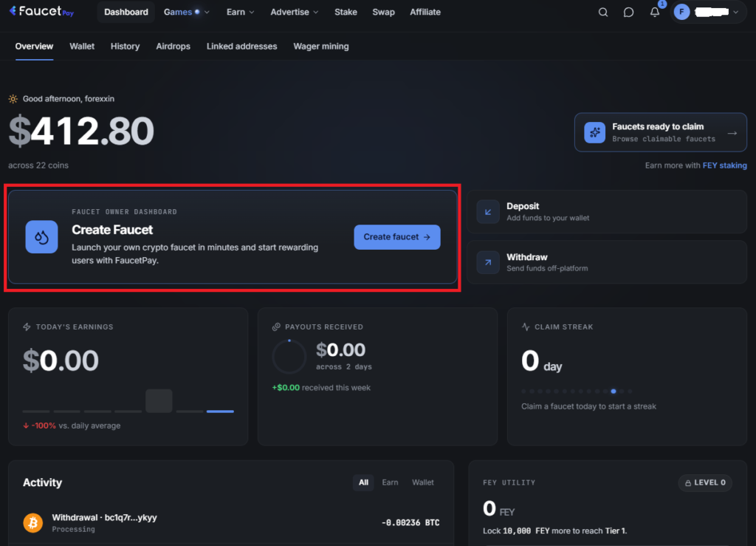The width and height of the screenshot is (756, 546).
Task: Click the Bitcoin withdrawal coin icon
Action: (x=32, y=523)
